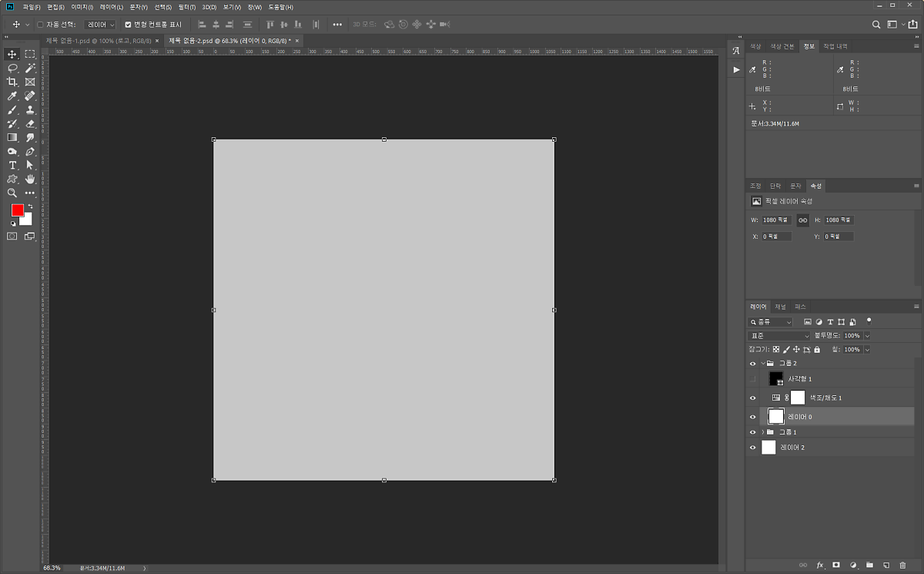The height and width of the screenshot is (574, 924).
Task: Click the W width input field
Action: point(776,220)
